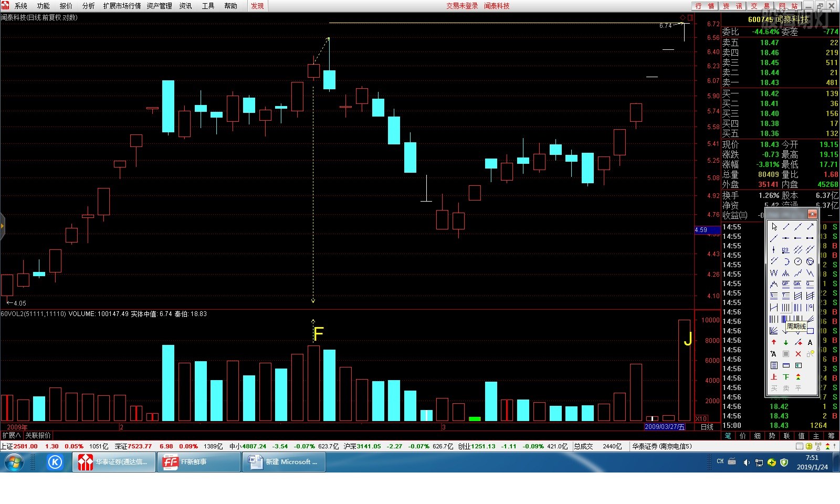Switch to the 关联报价 tab
840x504 pixels.
pos(38,435)
